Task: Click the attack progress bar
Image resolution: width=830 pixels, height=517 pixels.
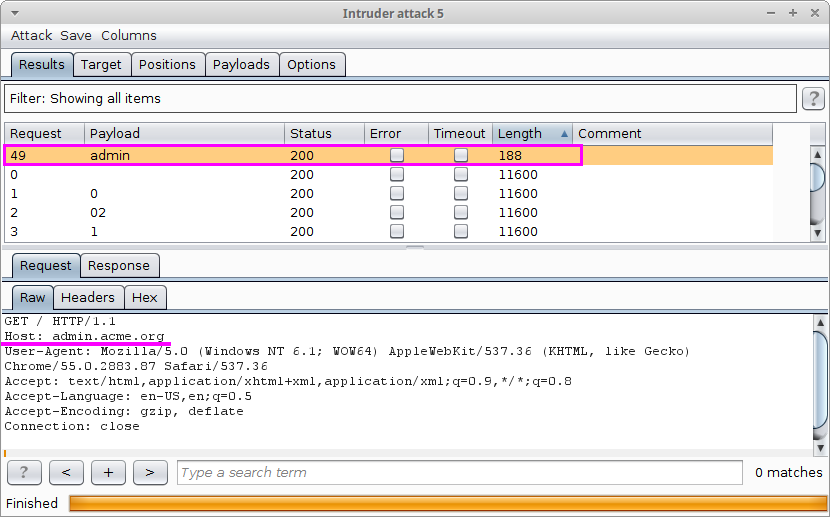Action: point(448,503)
